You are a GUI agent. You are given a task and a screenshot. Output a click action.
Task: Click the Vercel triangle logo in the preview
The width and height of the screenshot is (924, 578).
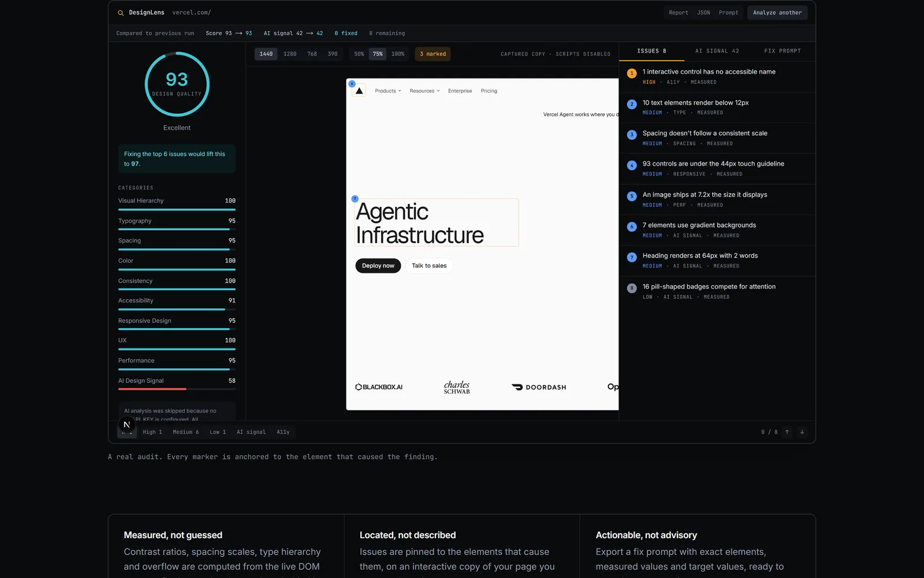click(x=359, y=91)
